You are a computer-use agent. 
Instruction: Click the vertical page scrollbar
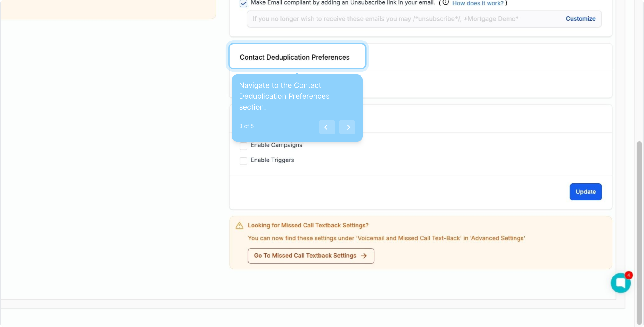[639, 230]
